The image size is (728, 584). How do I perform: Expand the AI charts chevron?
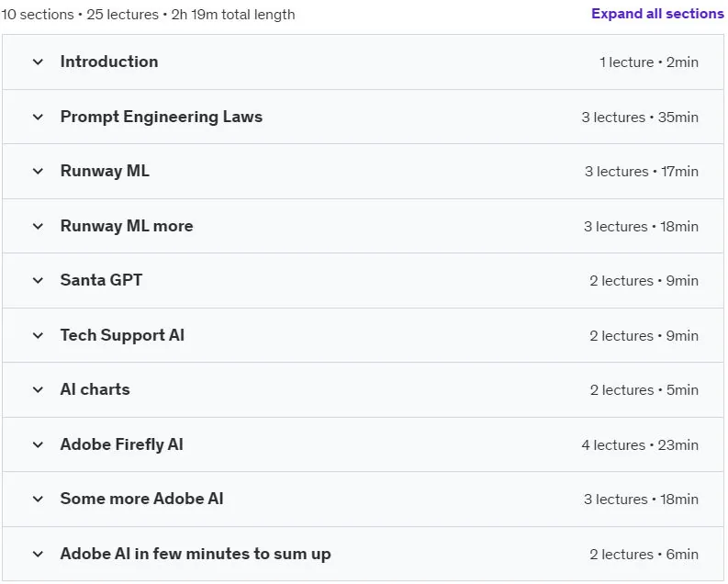38,390
